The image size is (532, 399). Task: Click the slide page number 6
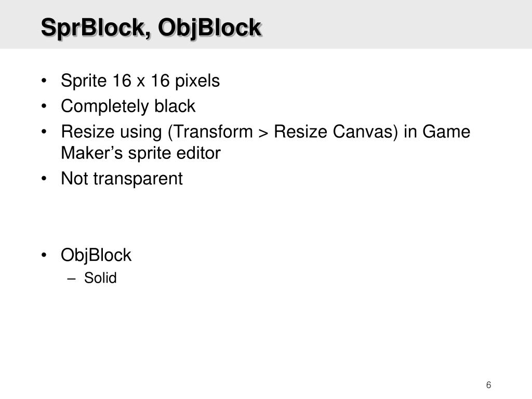[x=488, y=385]
